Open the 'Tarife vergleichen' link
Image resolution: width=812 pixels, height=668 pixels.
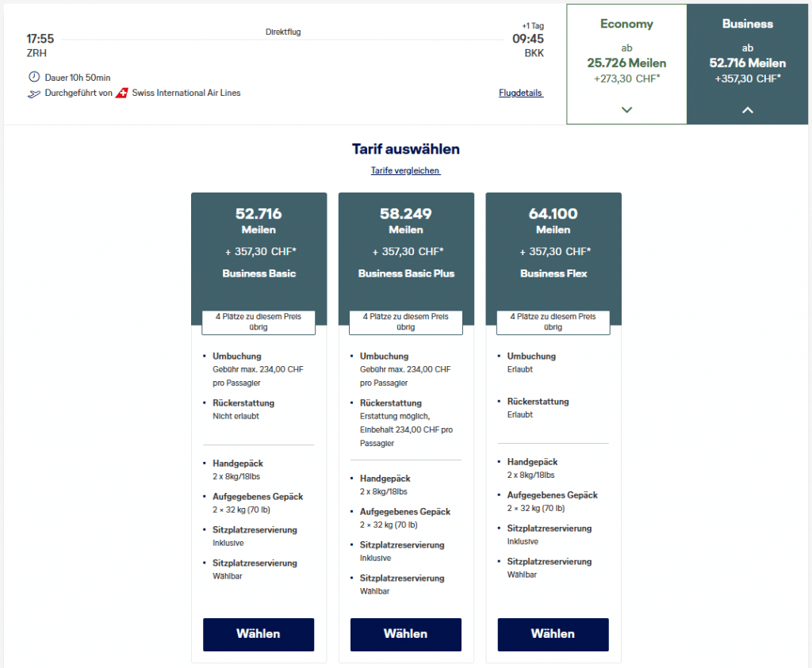(405, 170)
